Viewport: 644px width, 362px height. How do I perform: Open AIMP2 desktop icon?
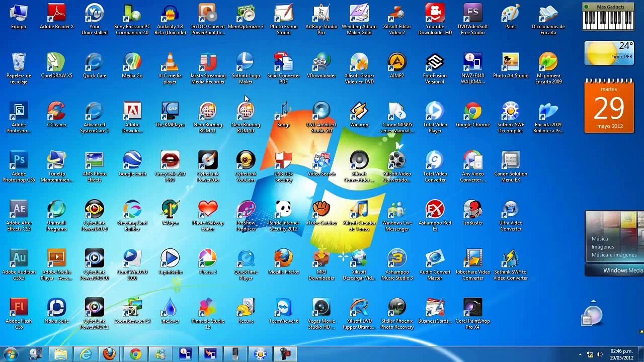coord(397,65)
